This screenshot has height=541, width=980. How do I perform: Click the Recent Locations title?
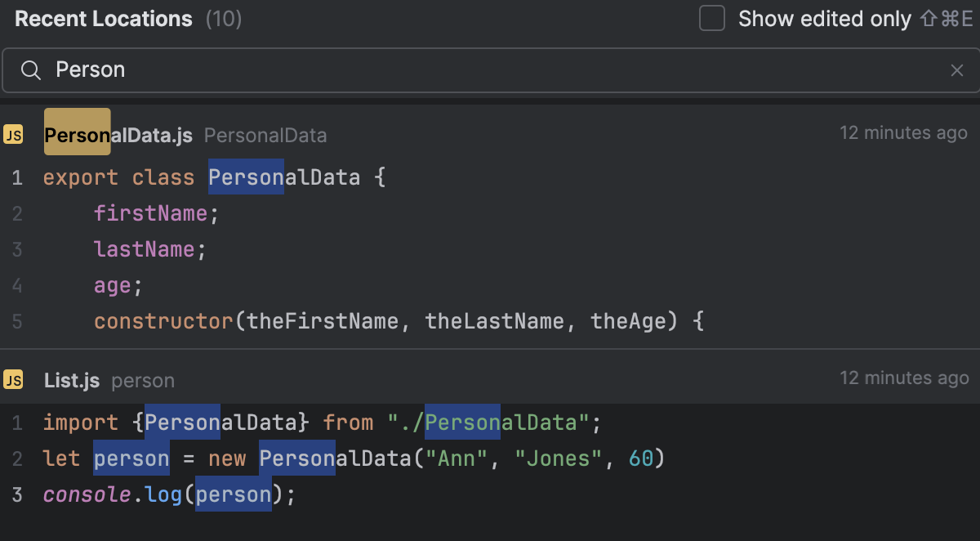coord(104,19)
